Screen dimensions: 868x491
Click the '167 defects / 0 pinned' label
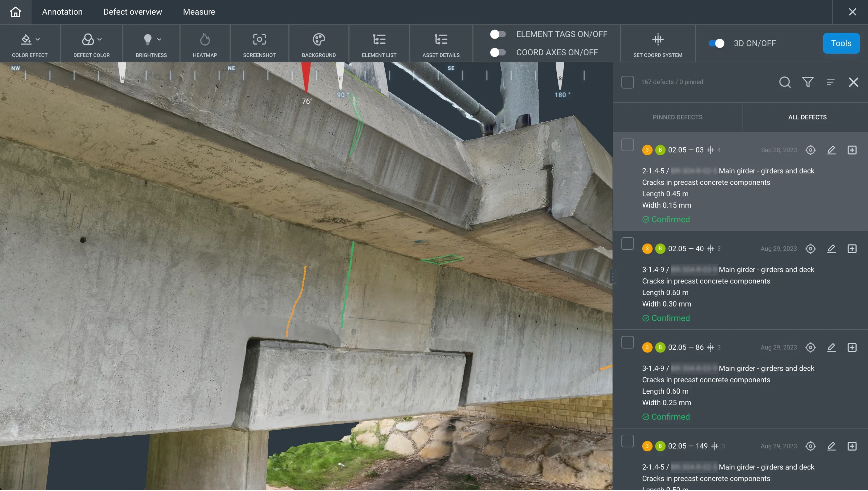pyautogui.click(x=672, y=82)
